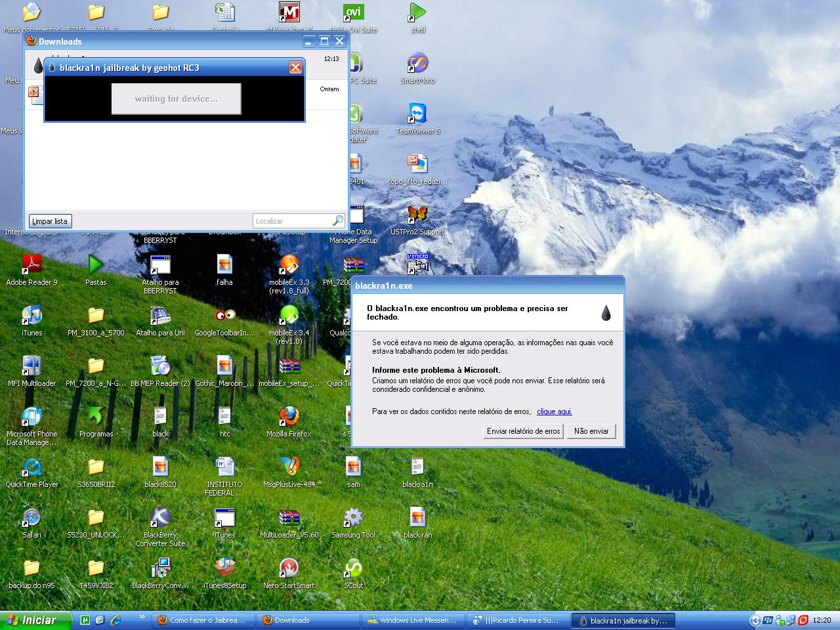Click the Não enviar button
Screen dimensions: 840x630
pos(591,431)
